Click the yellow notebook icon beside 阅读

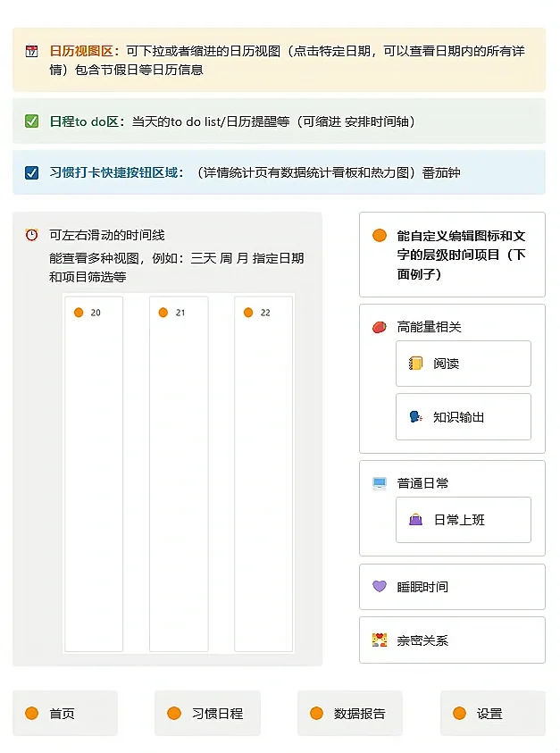click(415, 364)
